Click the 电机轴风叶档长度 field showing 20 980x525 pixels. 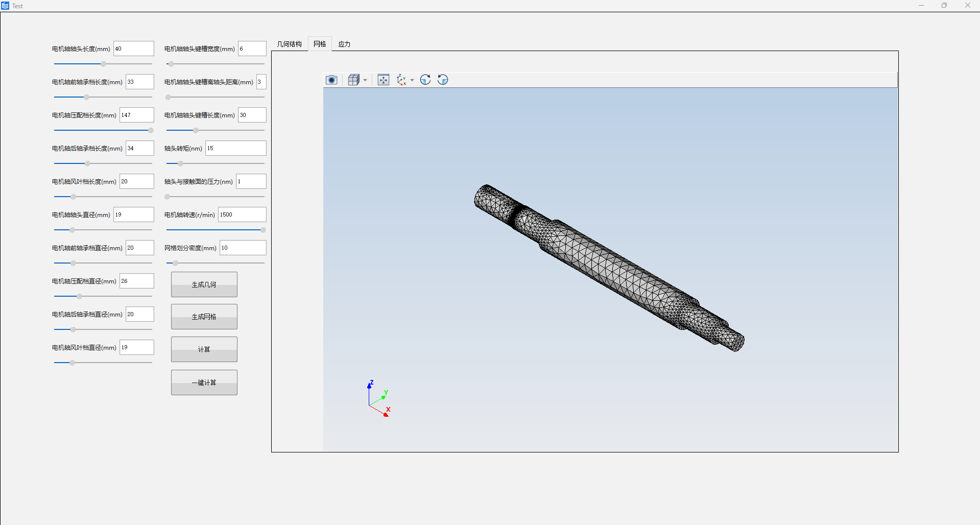tap(137, 181)
